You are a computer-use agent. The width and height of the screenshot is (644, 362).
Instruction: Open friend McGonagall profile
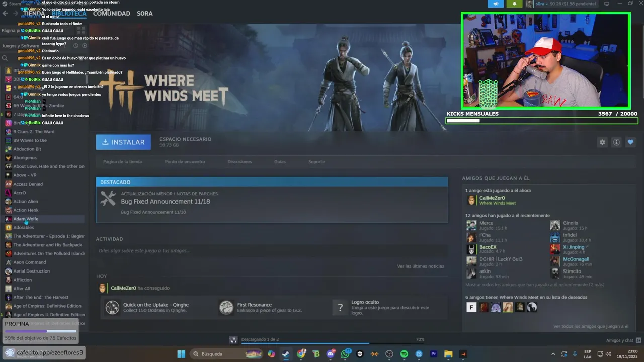pyautogui.click(x=576, y=259)
